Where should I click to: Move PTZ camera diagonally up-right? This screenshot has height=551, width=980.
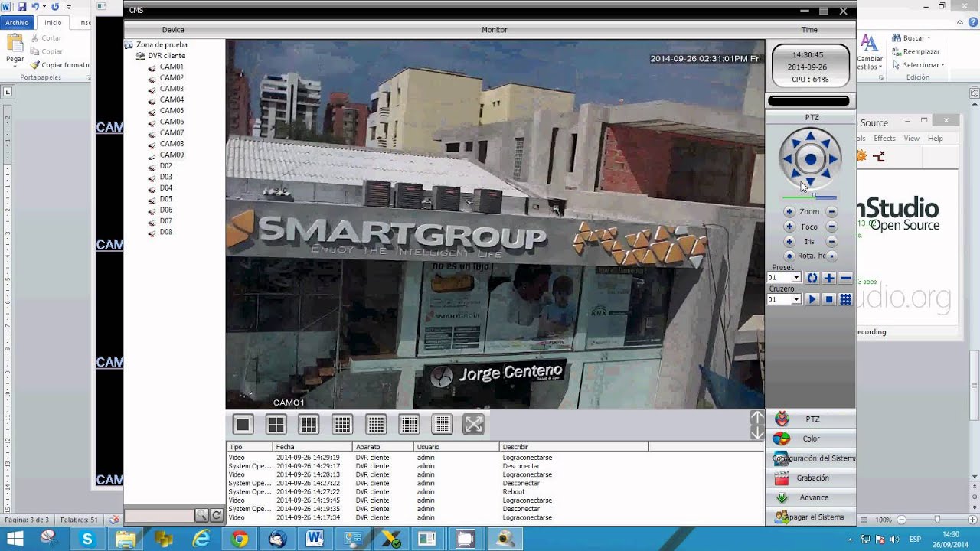pos(827,143)
